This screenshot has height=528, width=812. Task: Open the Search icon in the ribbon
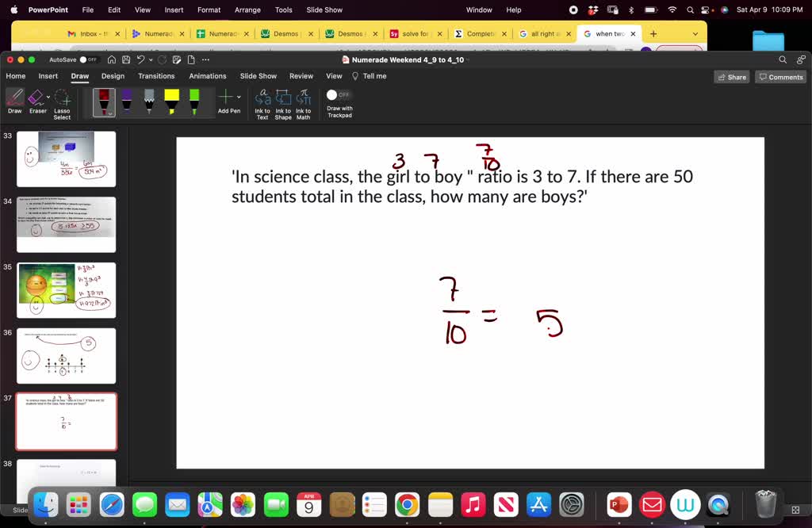pos(782,59)
